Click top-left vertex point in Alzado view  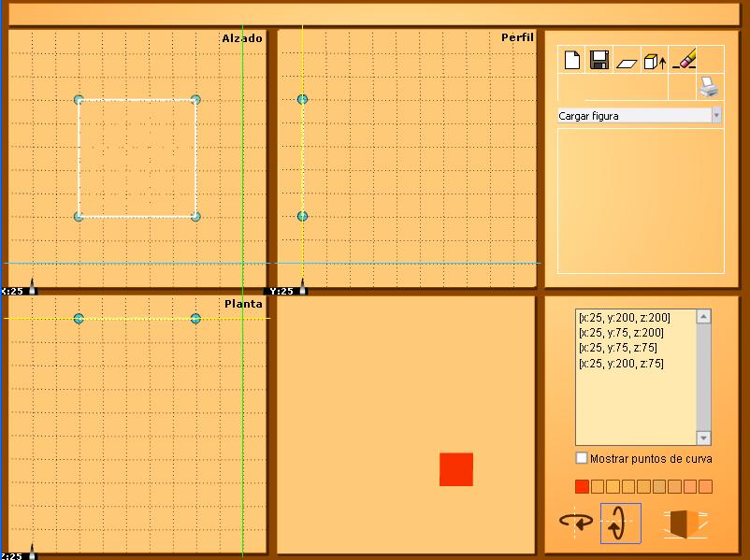pyautogui.click(x=79, y=99)
